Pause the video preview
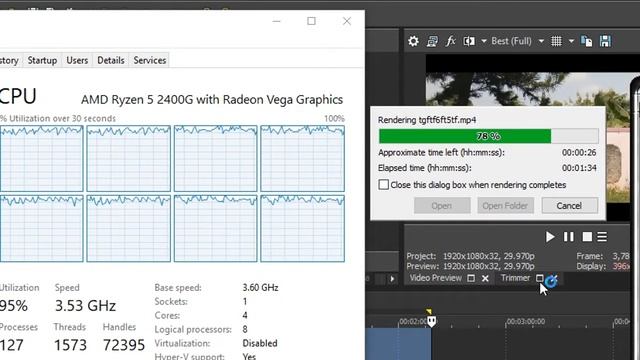This screenshot has width=640, height=360. tap(569, 237)
